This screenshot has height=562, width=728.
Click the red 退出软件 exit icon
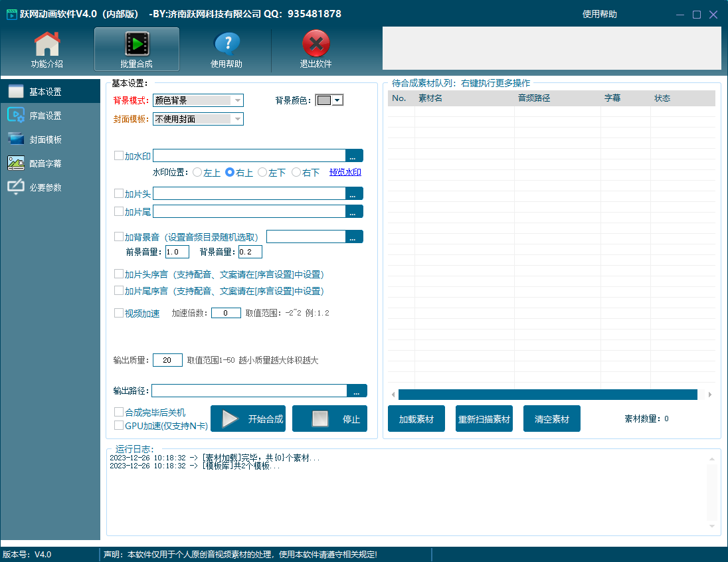pos(316,45)
